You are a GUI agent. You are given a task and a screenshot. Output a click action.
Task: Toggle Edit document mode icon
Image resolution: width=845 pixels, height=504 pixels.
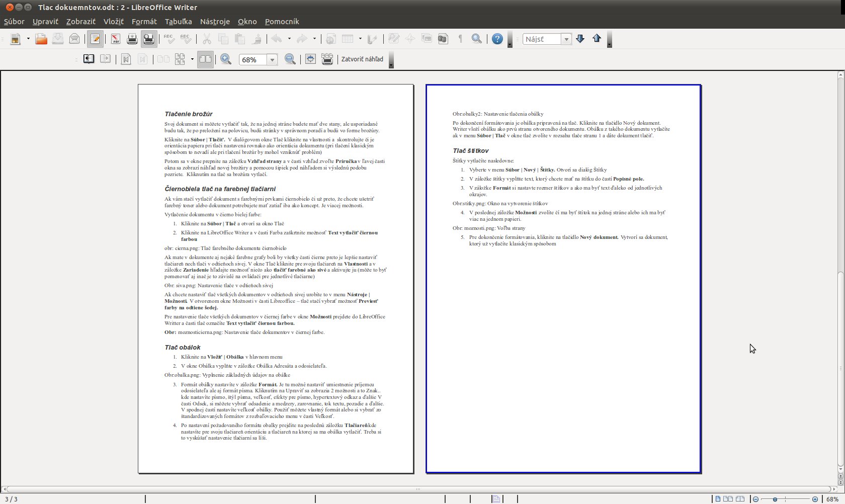(x=95, y=39)
